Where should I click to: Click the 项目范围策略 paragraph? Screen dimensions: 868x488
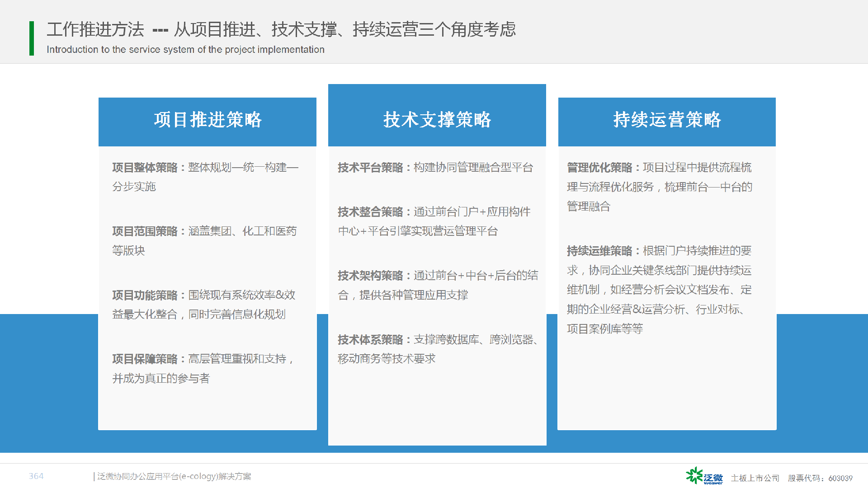pos(204,241)
